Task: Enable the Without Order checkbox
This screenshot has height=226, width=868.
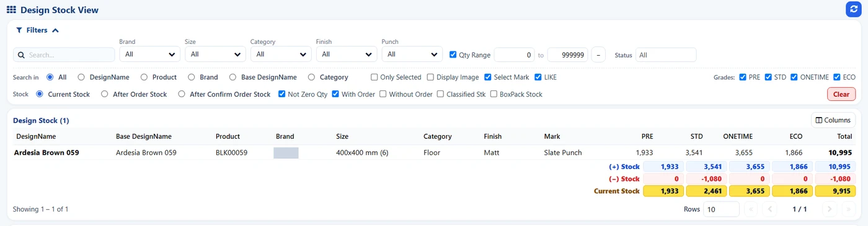Action: click(383, 94)
